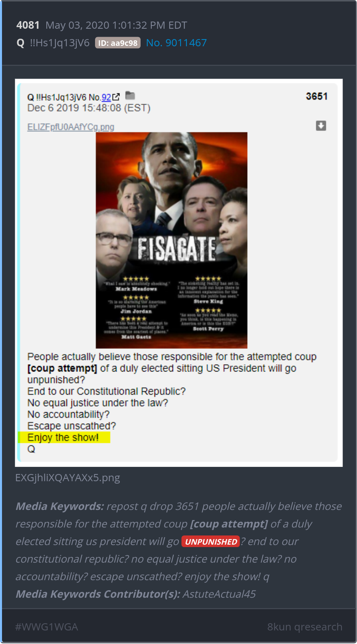Open ELIZFpfU0AAfYCg.png file link

click(x=71, y=127)
